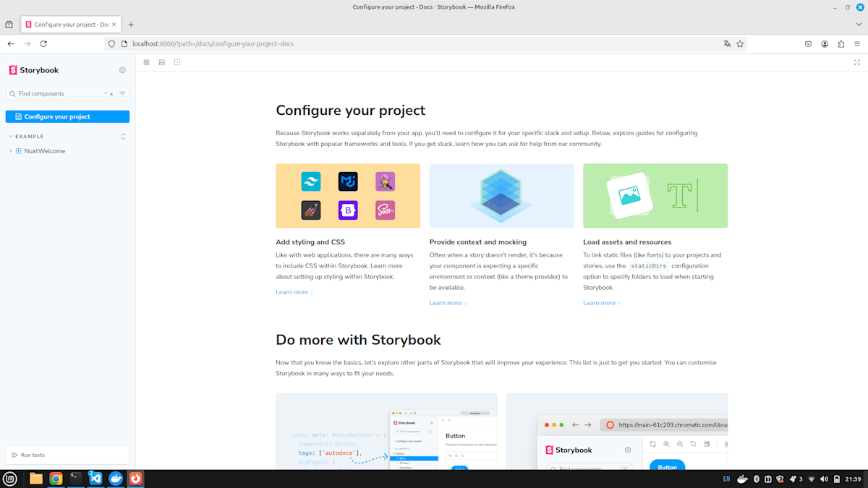Click the EN keyboard layout indicator
This screenshot has width=868, height=488.
point(726,479)
